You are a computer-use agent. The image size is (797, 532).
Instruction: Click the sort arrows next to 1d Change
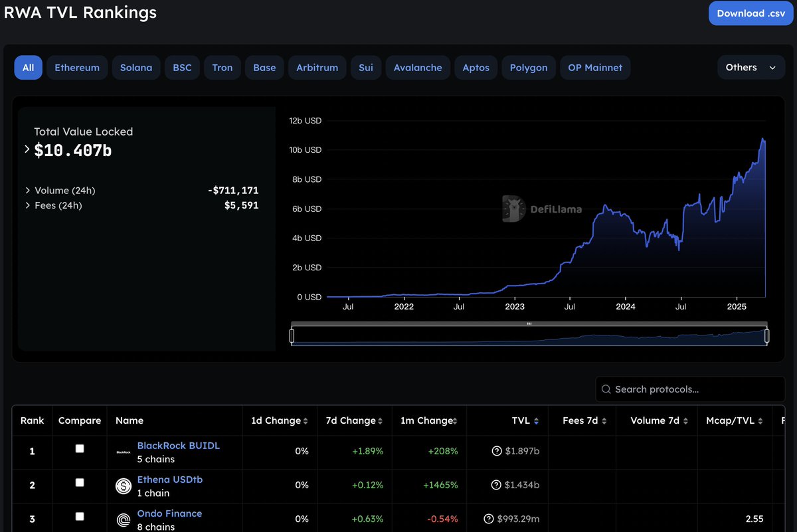[306, 421]
